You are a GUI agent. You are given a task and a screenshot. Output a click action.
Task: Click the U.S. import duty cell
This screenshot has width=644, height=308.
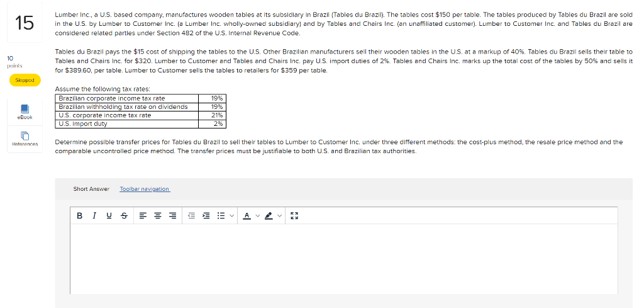tap(127, 123)
